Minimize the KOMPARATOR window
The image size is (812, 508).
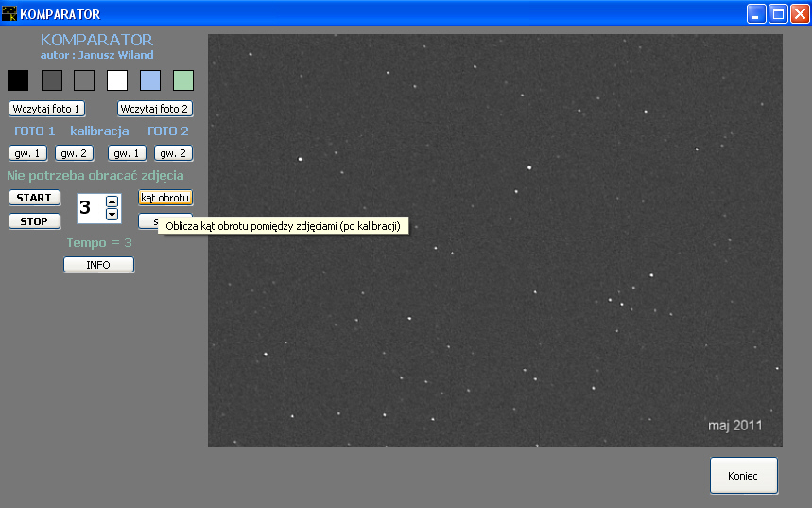[756, 14]
